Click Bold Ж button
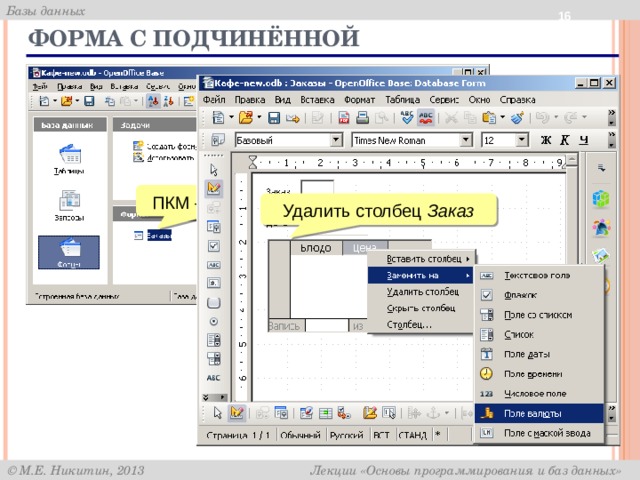 click(546, 140)
